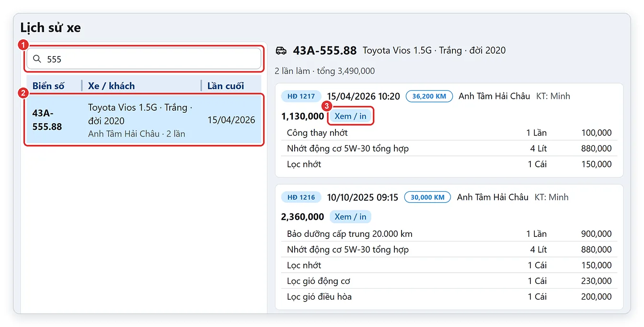Viewport: 644px width, 327px height.
Task: Select vehicle row 43A-555.88
Action: (144, 120)
